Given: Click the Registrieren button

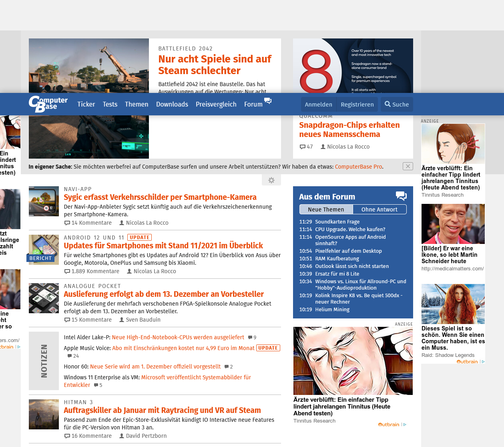Looking at the screenshot, I should [357, 104].
